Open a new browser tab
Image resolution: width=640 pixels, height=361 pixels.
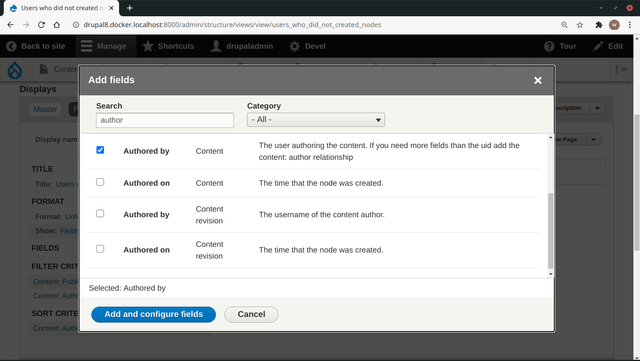click(x=129, y=8)
